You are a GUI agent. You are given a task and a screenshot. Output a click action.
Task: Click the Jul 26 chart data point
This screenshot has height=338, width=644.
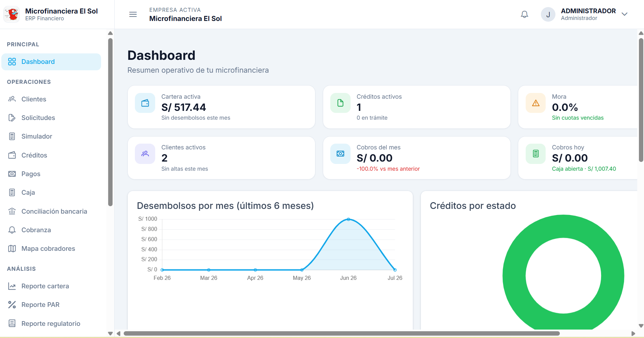pyautogui.click(x=395, y=270)
